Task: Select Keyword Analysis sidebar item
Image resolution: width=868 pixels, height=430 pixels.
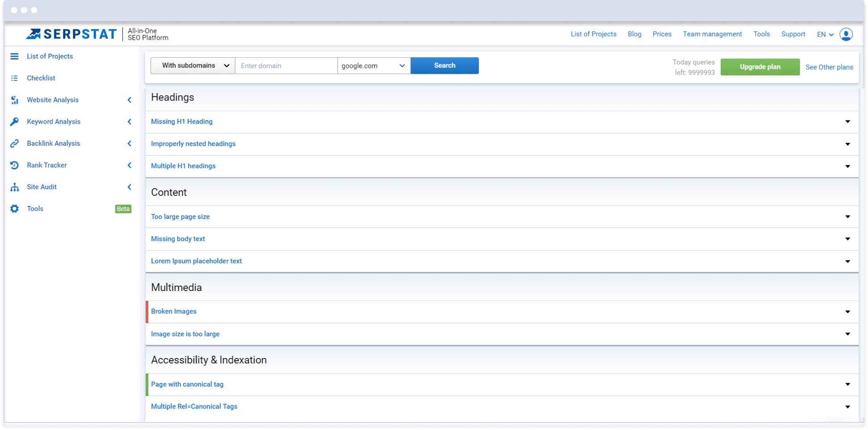Action: 53,122
